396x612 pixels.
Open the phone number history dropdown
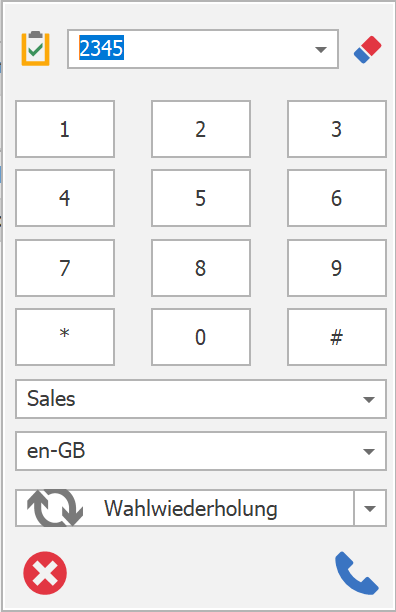click(321, 50)
